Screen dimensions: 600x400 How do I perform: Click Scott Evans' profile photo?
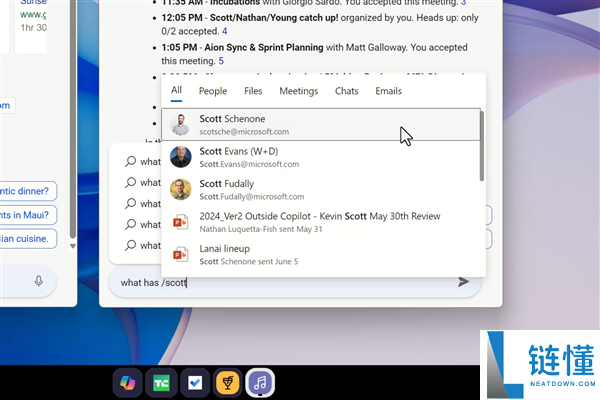[180, 157]
